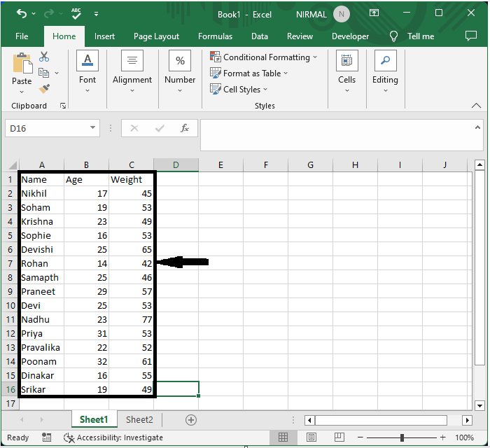Open the Number percent group button

[x=180, y=71]
